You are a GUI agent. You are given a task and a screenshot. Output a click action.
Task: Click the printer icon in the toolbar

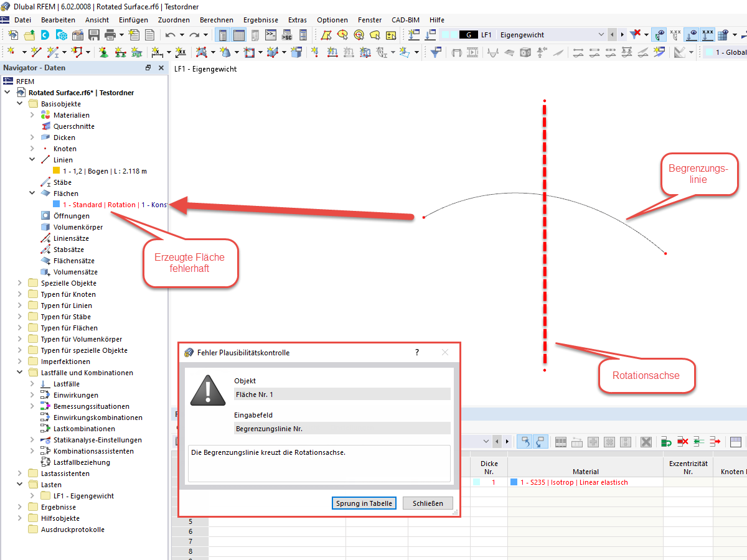(110, 35)
